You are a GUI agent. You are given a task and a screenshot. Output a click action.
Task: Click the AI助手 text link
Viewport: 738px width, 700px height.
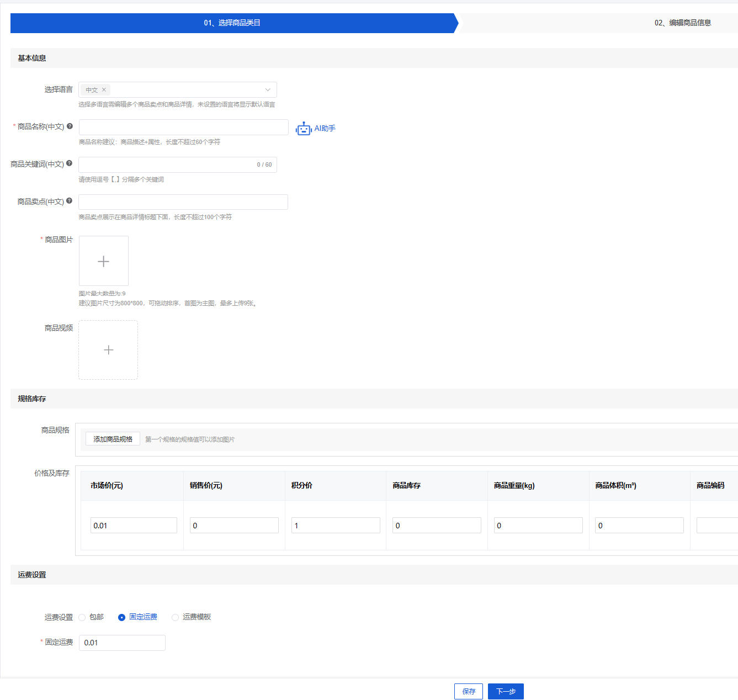click(325, 128)
